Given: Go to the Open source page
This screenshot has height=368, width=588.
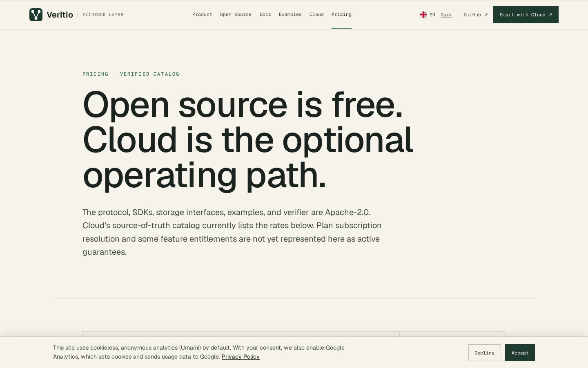Looking at the screenshot, I should [236, 14].
